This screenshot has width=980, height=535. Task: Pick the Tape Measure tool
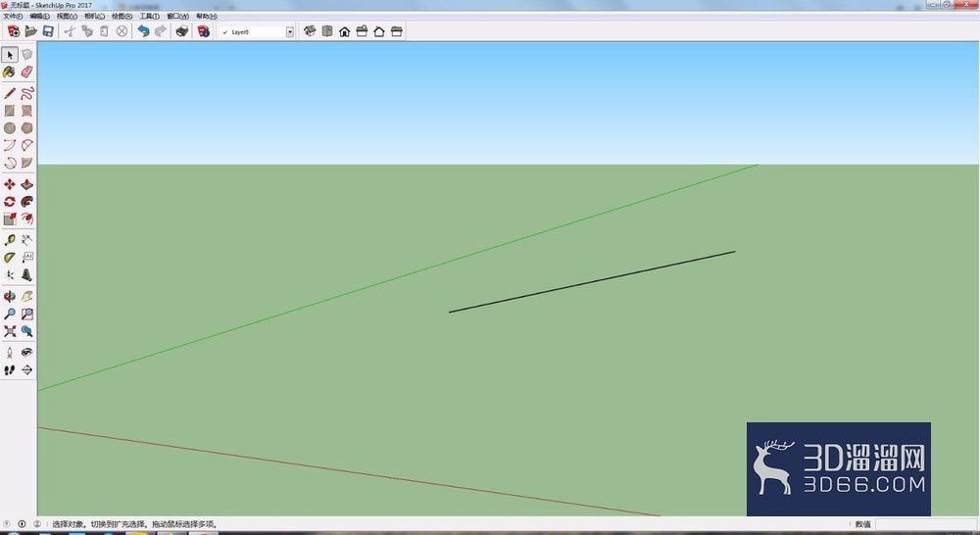click(10, 240)
